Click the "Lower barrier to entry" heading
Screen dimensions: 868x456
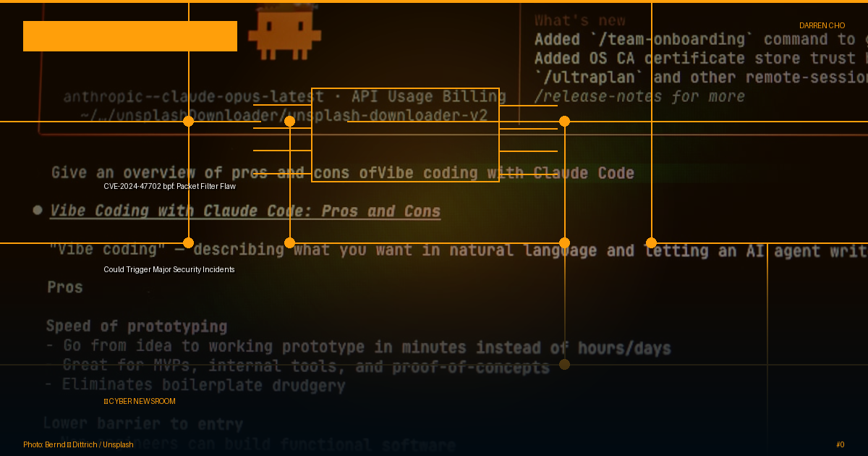(143, 423)
